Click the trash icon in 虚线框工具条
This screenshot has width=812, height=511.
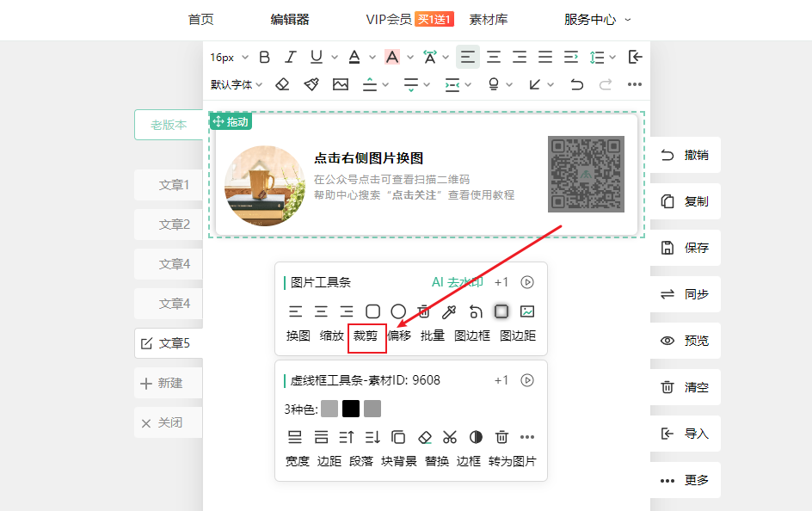501,438
